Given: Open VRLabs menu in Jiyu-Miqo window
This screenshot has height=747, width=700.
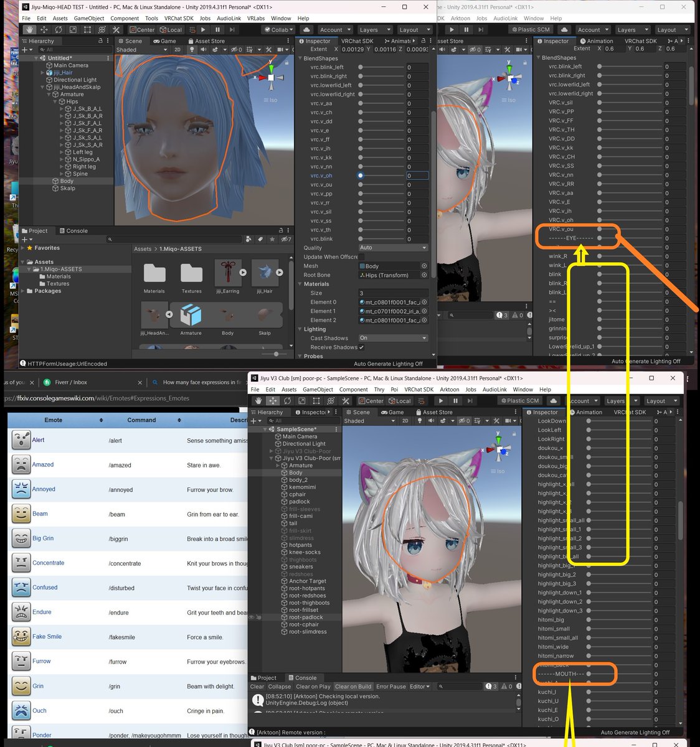Looking at the screenshot, I should pos(256,18).
